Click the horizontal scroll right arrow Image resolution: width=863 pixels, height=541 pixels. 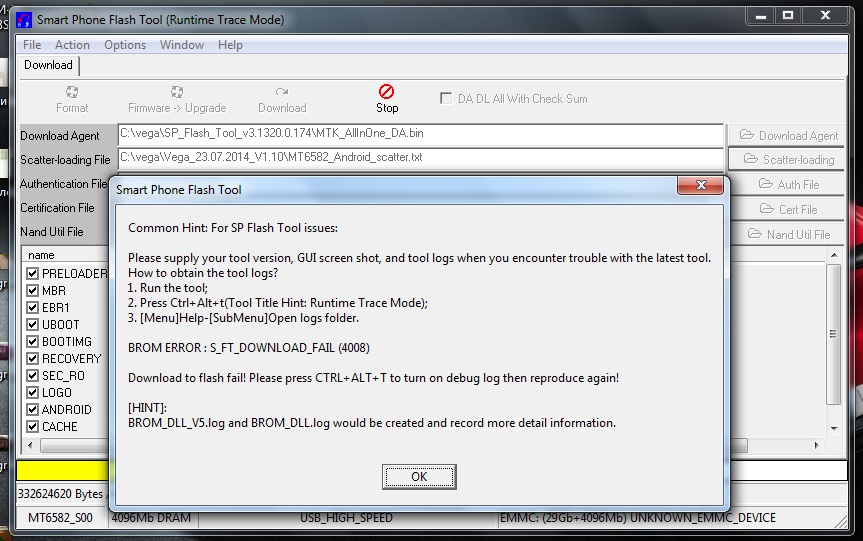(x=816, y=445)
